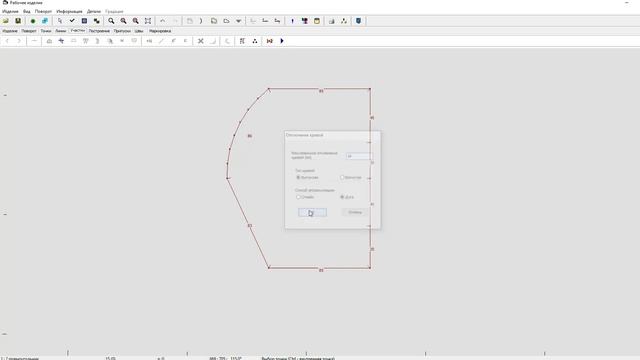Click the undo arrow icon
Viewport: 640px width, 360px height.
(163, 21)
